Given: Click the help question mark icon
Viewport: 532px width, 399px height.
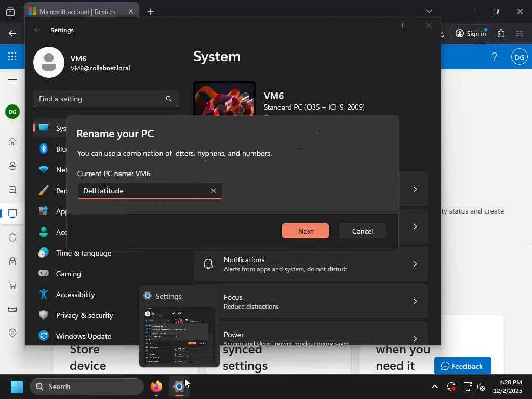Looking at the screenshot, I should [x=495, y=56].
